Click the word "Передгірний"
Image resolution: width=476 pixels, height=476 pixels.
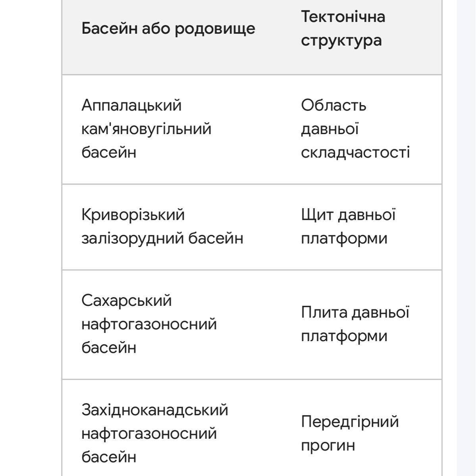349,422
